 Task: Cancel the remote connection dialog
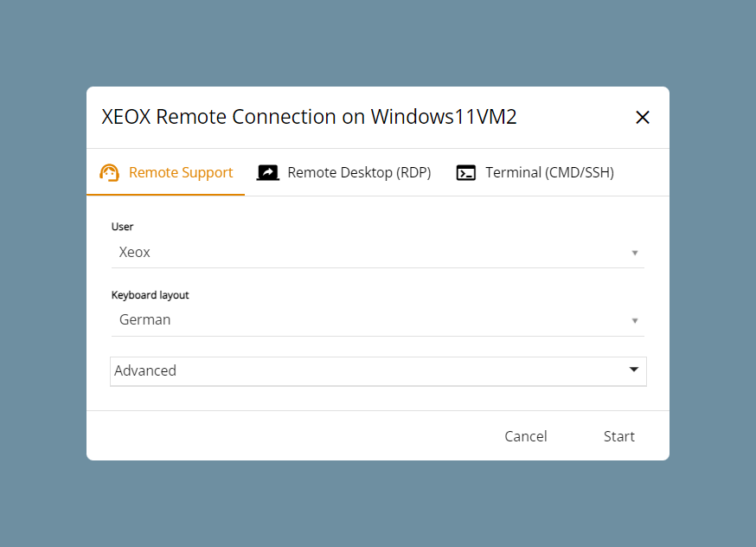(x=526, y=436)
